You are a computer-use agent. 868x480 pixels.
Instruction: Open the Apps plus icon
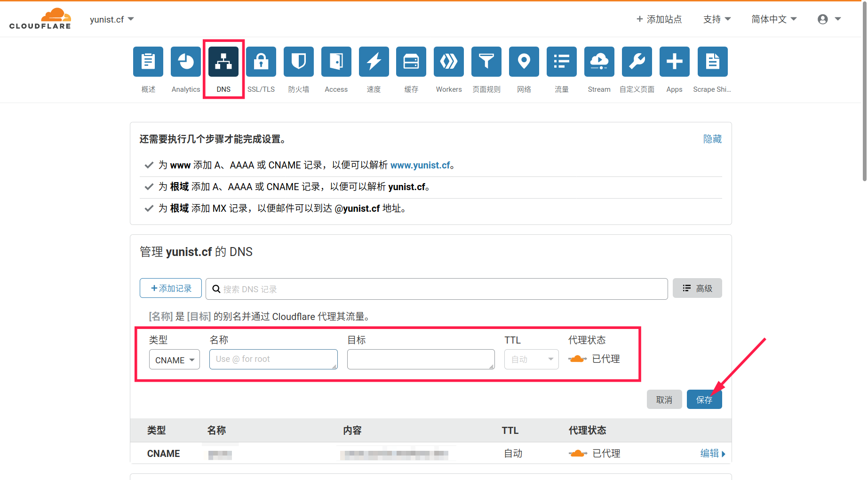(x=675, y=62)
